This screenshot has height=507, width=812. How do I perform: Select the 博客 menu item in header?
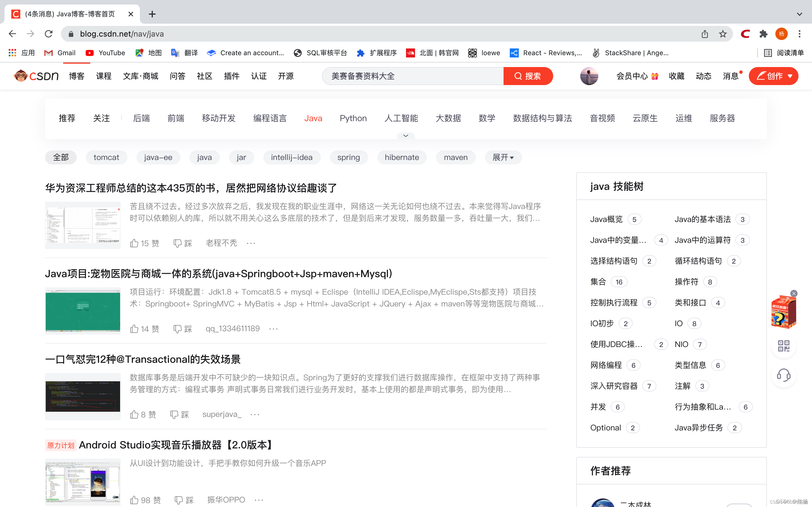(x=76, y=76)
